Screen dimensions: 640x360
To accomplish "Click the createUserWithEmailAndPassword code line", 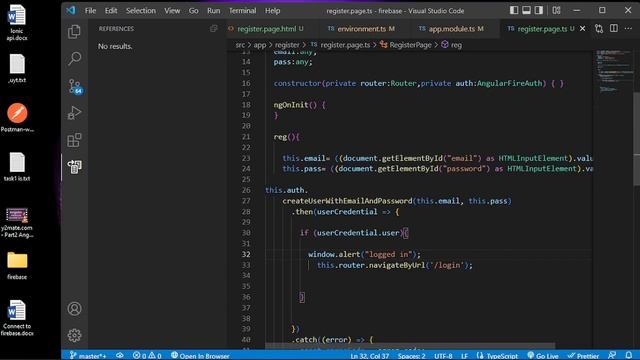I will (x=397, y=201).
